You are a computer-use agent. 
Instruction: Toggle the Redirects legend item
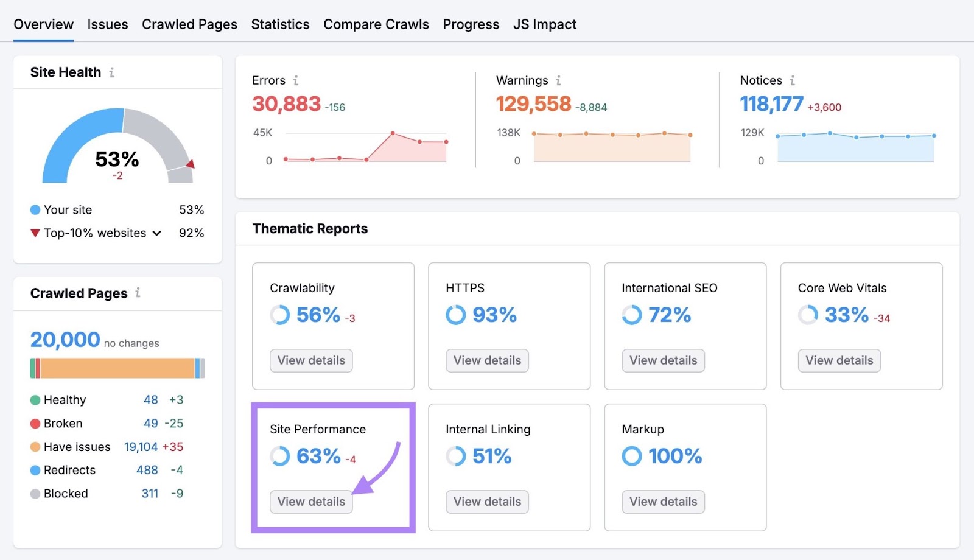(x=69, y=470)
